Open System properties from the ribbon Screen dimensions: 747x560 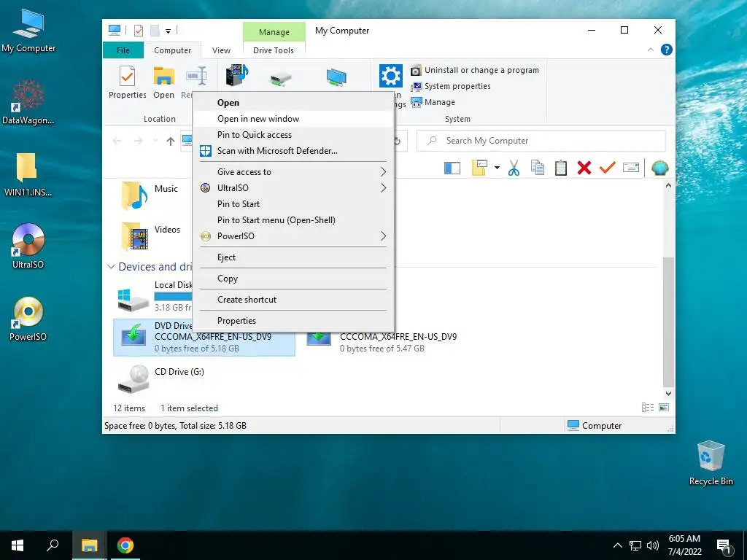tap(451, 86)
